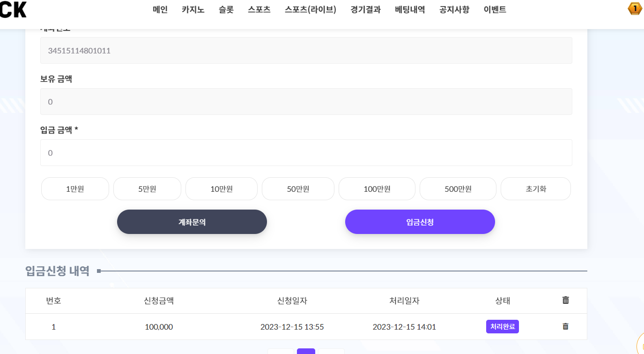
Task: Pick the 500만원 amount button
Action: click(458, 189)
